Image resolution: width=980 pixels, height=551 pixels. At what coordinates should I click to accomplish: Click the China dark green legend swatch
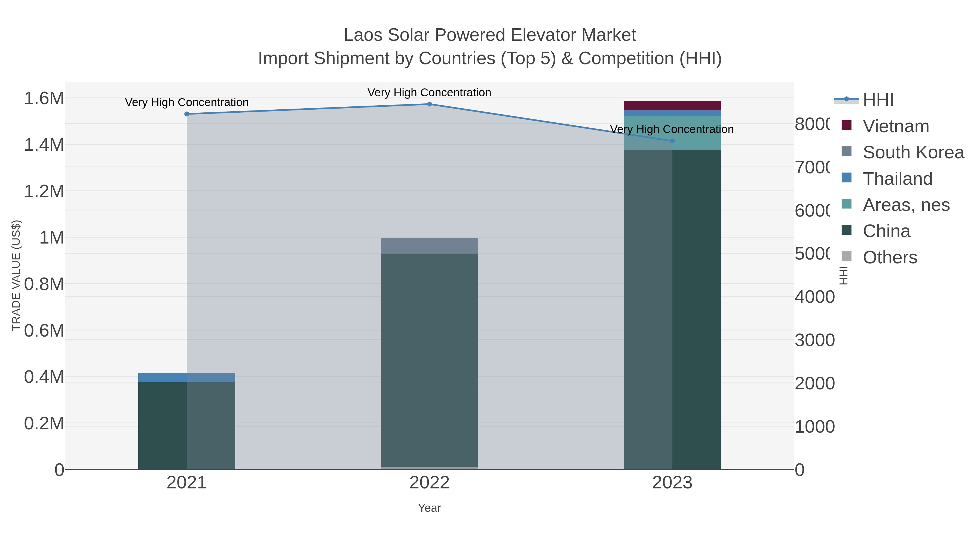click(846, 230)
